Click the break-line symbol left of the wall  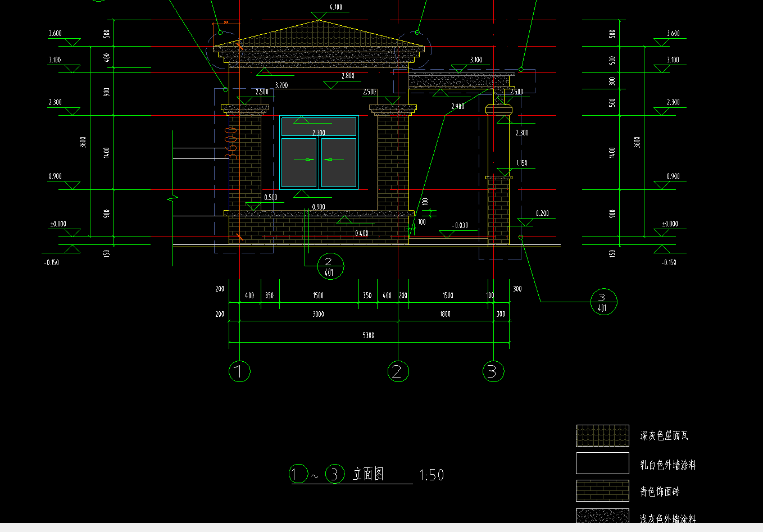click(x=173, y=198)
